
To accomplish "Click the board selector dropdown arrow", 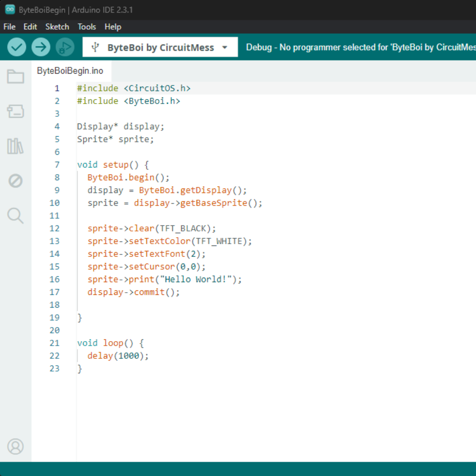I will [x=225, y=48].
